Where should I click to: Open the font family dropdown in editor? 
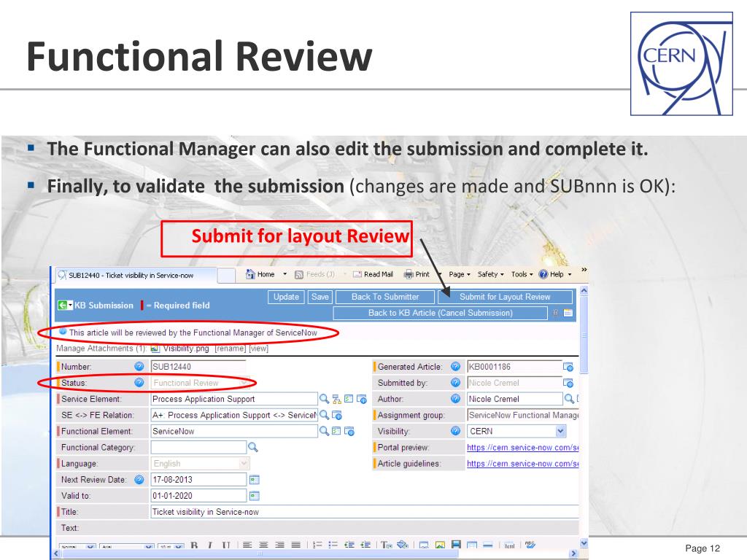[126, 547]
